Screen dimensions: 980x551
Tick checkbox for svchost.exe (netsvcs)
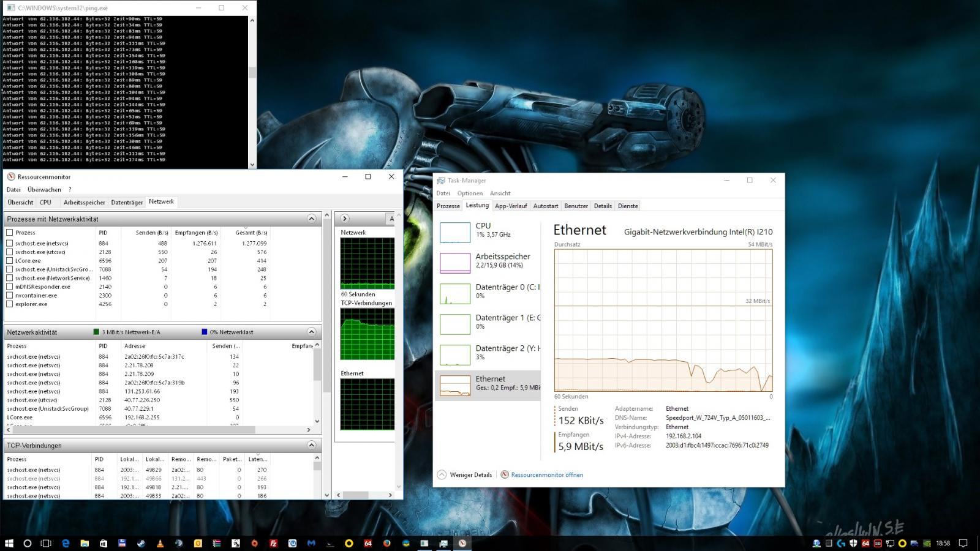(10, 243)
